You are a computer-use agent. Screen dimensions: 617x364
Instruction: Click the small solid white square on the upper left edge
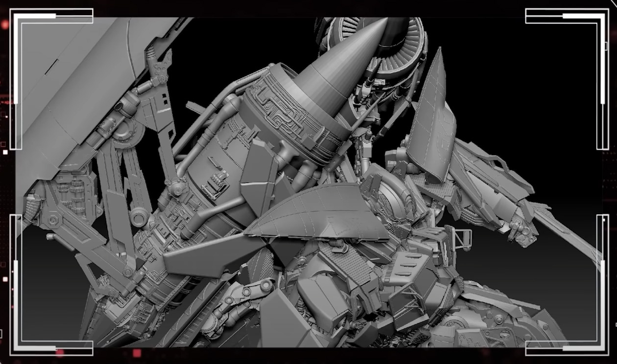5,152
